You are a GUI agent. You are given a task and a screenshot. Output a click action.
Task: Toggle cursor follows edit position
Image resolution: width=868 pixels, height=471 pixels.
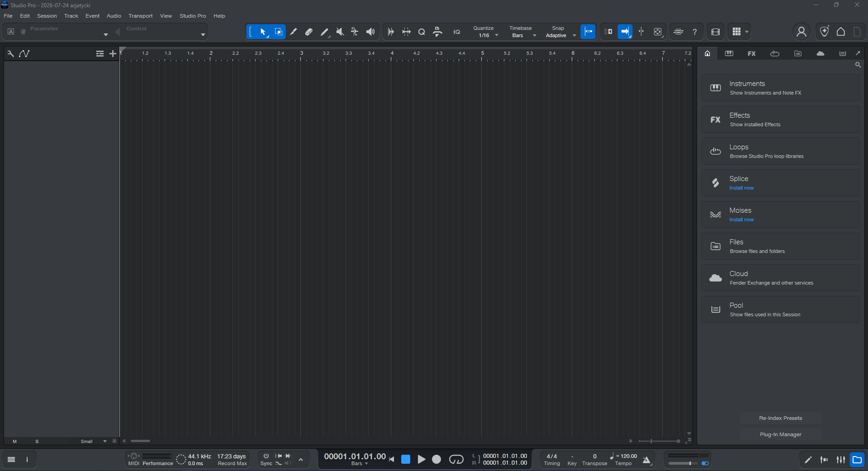point(641,32)
